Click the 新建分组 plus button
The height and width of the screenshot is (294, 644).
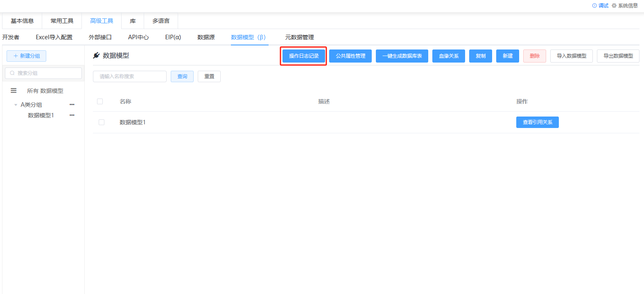click(x=26, y=56)
